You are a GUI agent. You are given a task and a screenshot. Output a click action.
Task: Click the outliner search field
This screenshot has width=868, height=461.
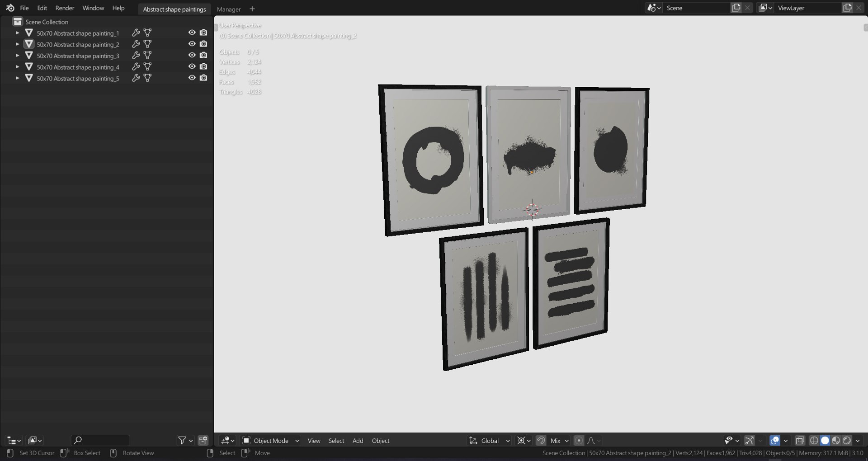(100, 440)
